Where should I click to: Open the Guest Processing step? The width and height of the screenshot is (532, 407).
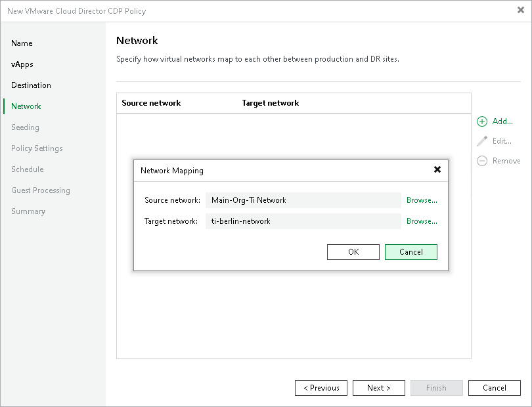click(x=40, y=190)
